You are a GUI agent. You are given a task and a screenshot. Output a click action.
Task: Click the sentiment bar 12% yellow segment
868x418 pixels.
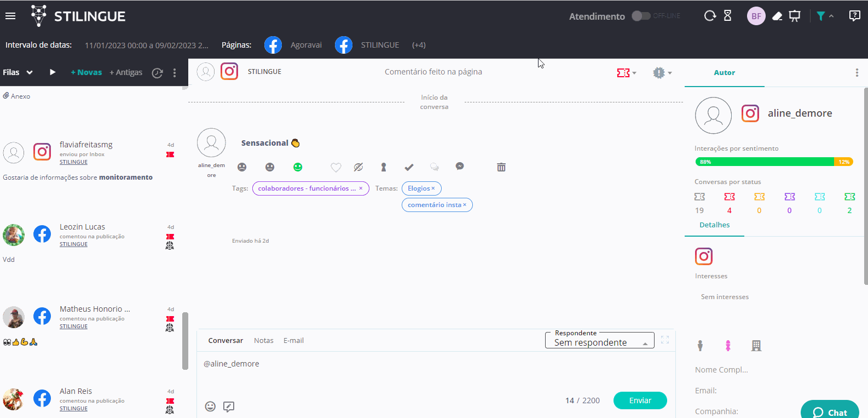[x=843, y=162]
